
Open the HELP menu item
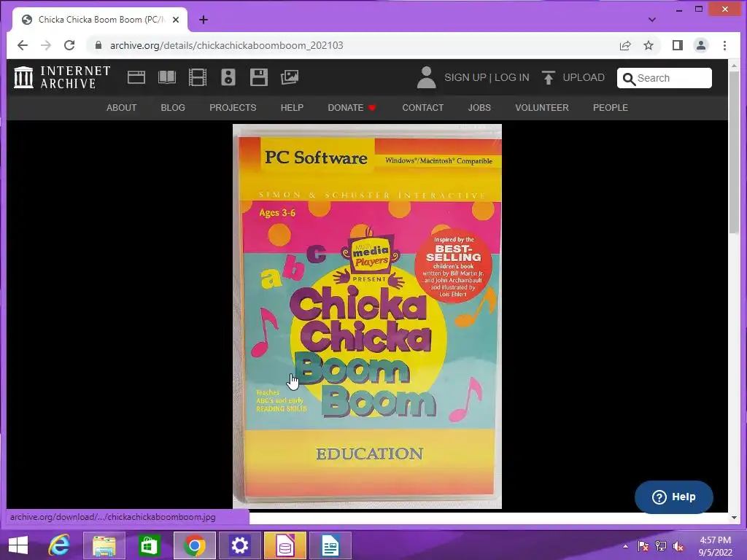[292, 108]
